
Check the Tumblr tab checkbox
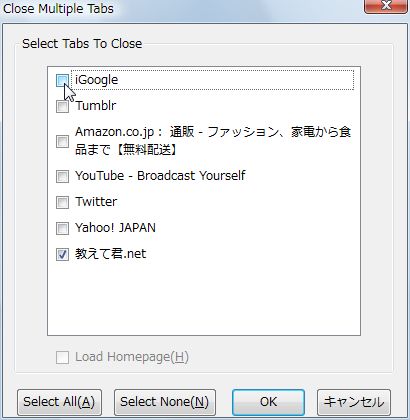coord(62,107)
